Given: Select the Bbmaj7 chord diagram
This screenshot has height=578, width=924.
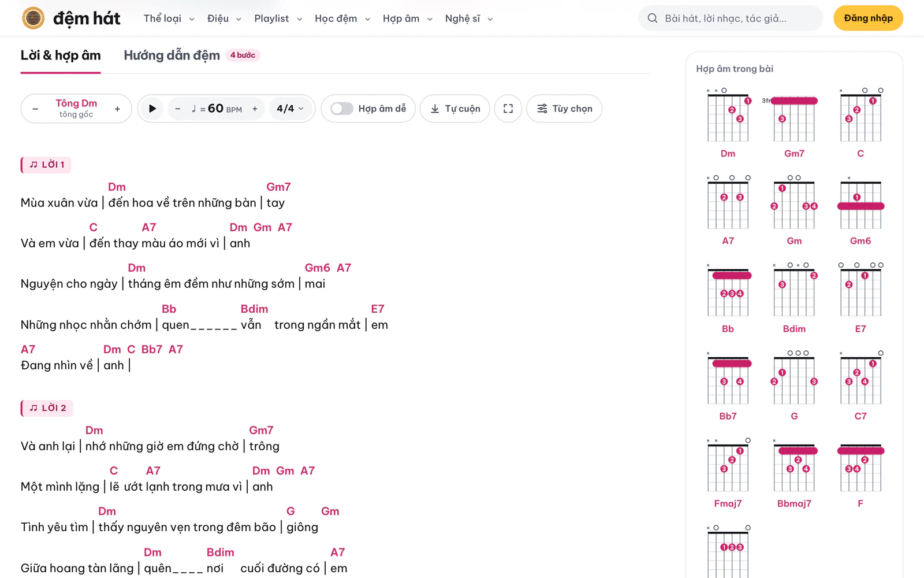Looking at the screenshot, I should (x=794, y=473).
